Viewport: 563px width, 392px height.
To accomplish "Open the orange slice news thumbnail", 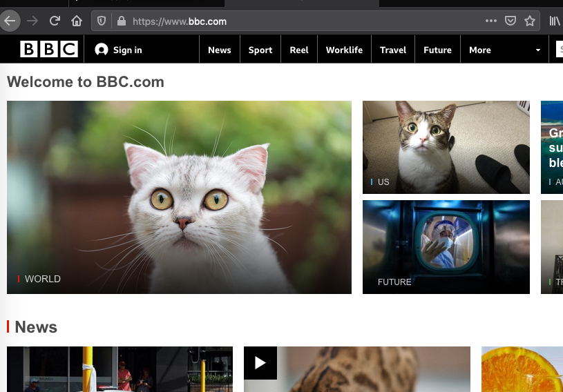I will (522, 369).
